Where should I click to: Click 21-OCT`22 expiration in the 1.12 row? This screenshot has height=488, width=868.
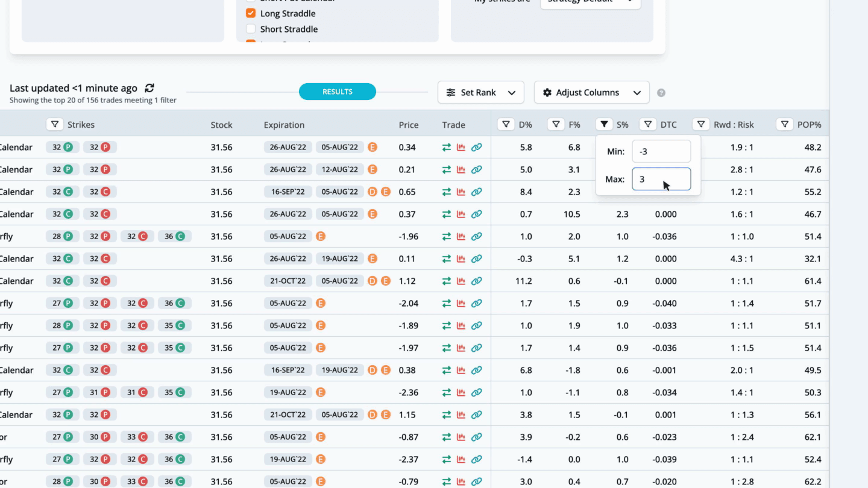point(288,281)
